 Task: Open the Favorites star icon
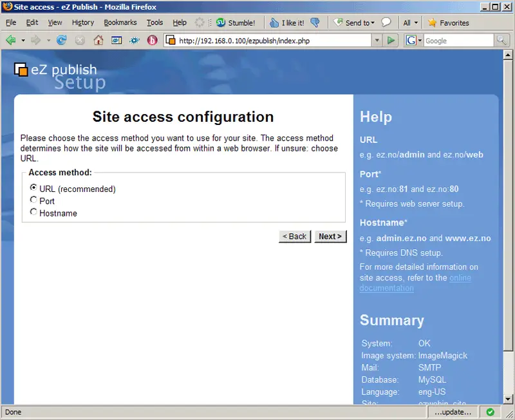coord(432,23)
